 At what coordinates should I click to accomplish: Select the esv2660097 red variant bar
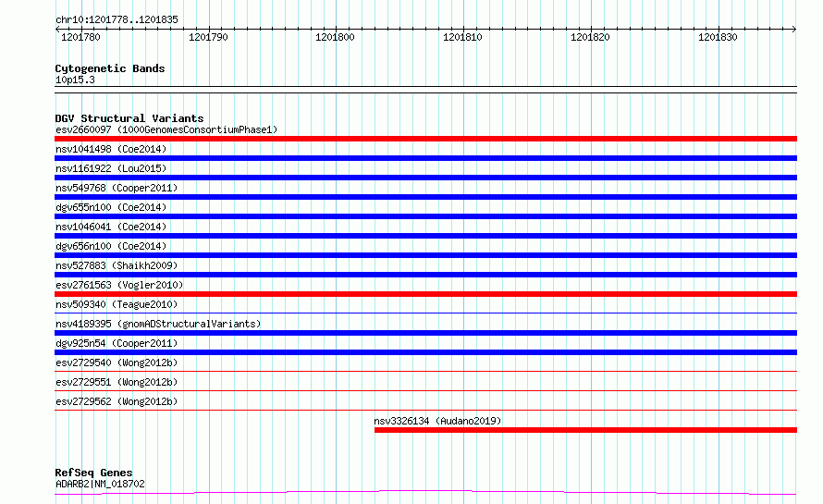(425, 139)
